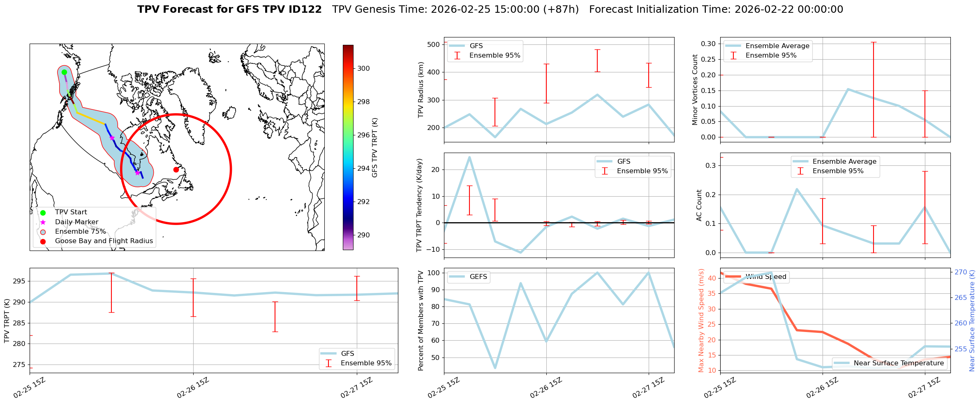980x404 pixels.
Task: Click the Near Surface Temperature legend label
Action: coord(899,363)
